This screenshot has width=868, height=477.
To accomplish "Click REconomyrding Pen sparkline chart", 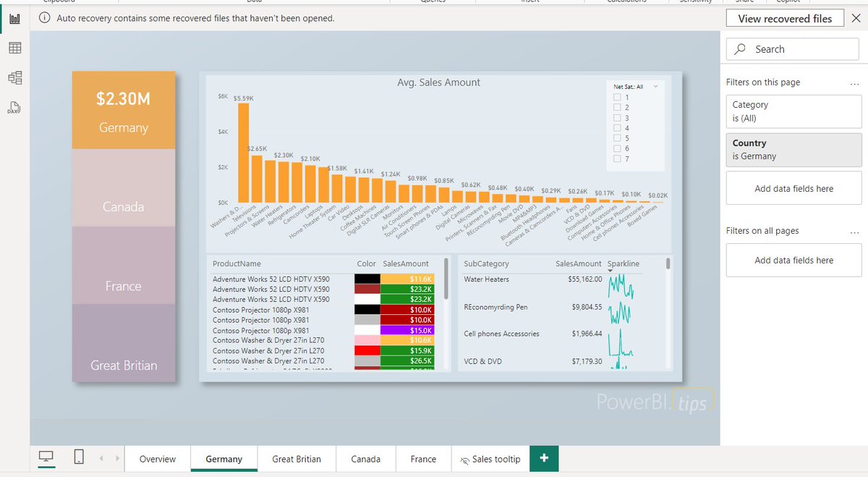I will click(621, 313).
